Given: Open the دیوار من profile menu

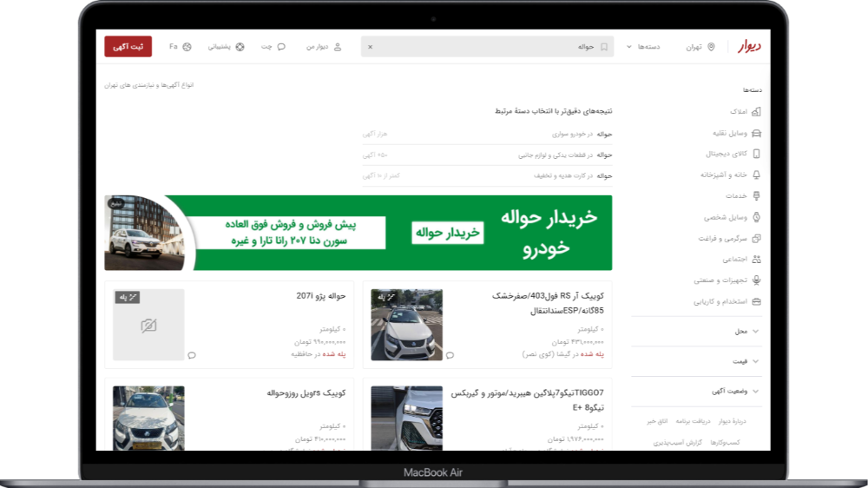Looking at the screenshot, I should coord(324,47).
